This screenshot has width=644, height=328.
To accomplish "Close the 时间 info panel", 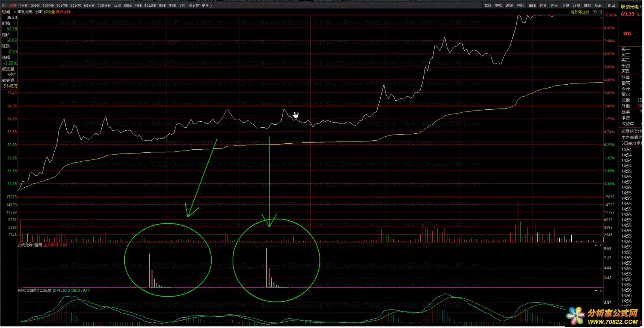I will [15, 12].
